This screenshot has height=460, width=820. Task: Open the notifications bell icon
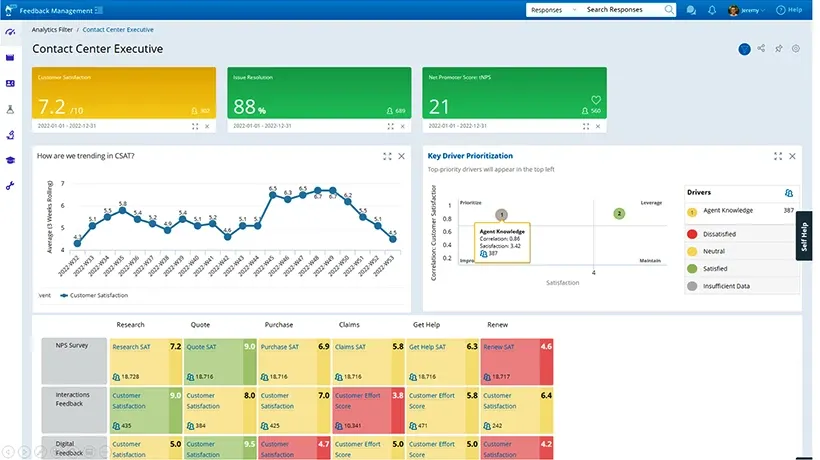pyautogui.click(x=712, y=10)
